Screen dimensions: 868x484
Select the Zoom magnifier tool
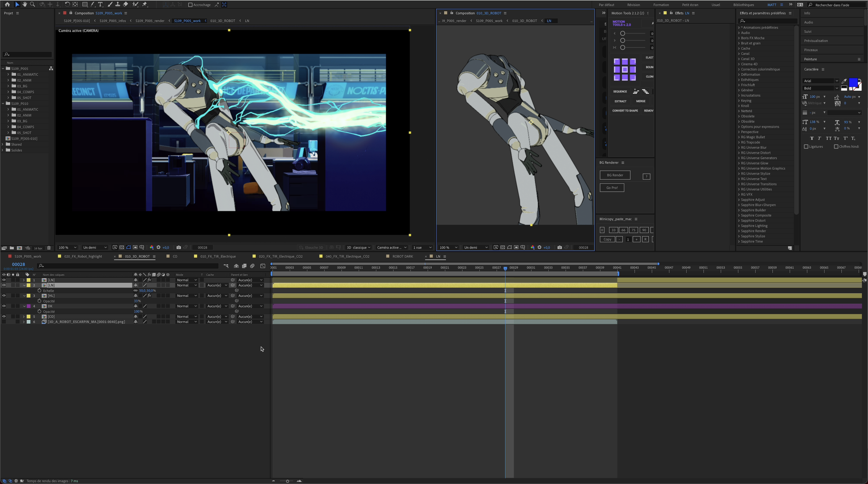pos(32,4)
